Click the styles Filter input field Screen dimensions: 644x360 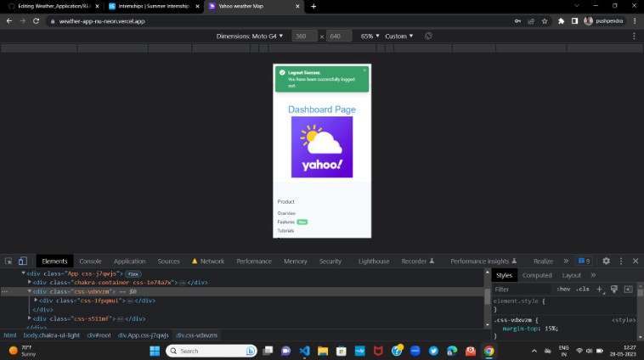521,289
